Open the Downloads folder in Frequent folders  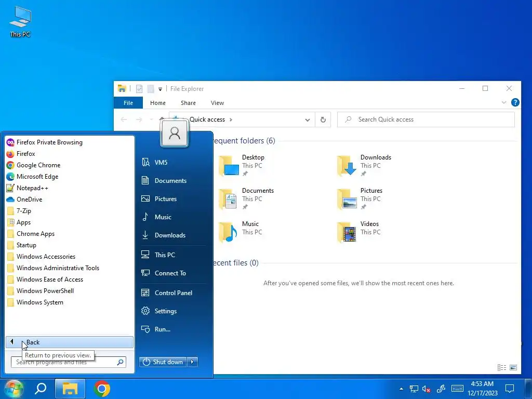pos(365,166)
